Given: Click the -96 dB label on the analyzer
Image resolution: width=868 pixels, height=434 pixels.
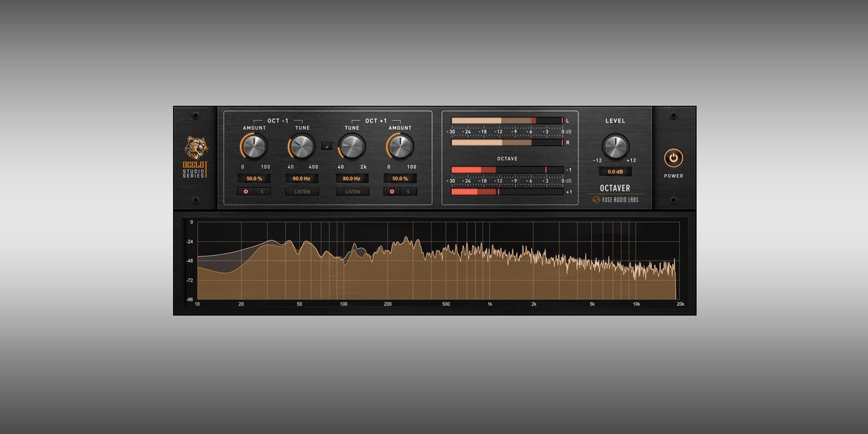Looking at the screenshot, I should click(x=189, y=299).
